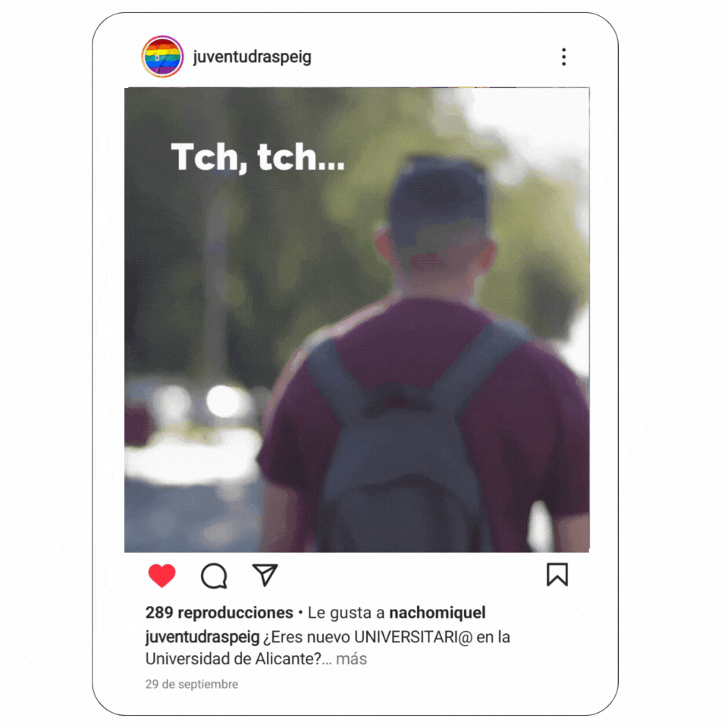Expand the caption with "más"

pos(351,659)
